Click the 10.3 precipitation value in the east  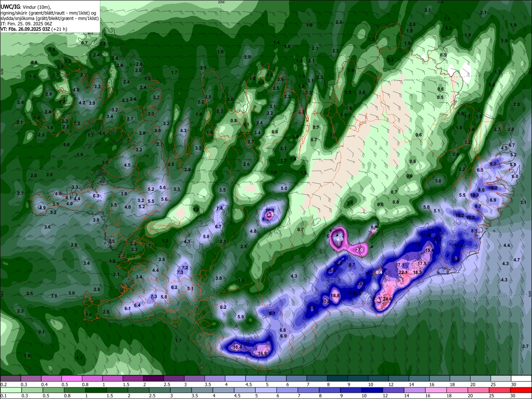pyautogui.click(x=474, y=195)
